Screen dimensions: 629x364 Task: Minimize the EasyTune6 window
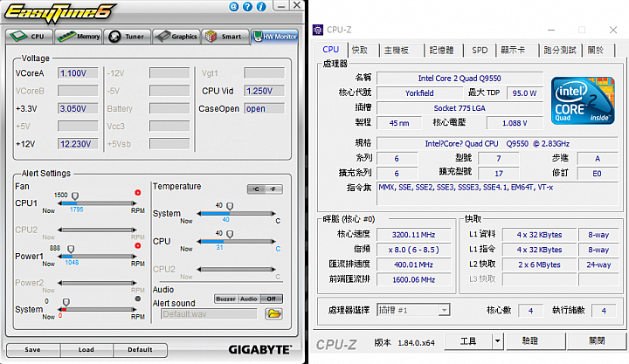pos(281,5)
